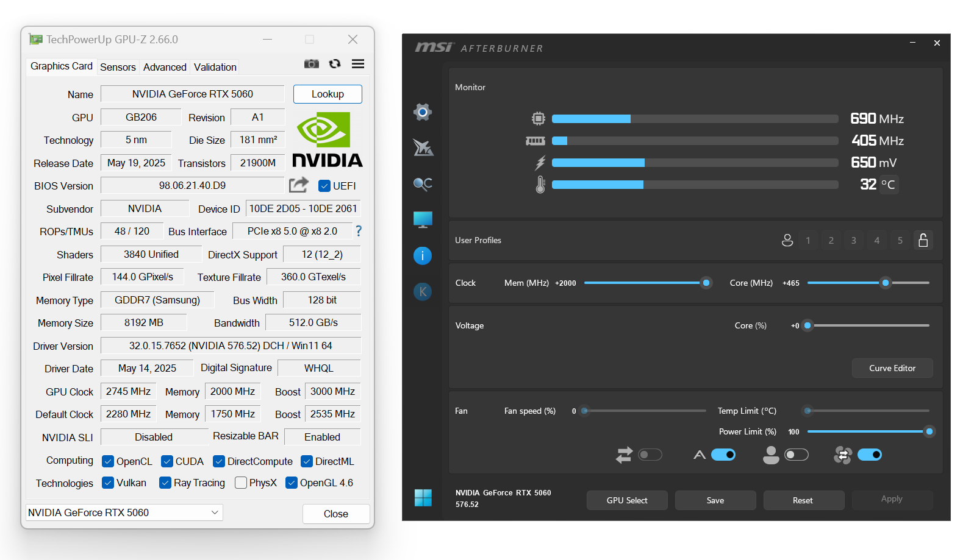This screenshot has height=560, width=974.
Task: Share the BIOS using the export arrow icon
Action: 298,185
